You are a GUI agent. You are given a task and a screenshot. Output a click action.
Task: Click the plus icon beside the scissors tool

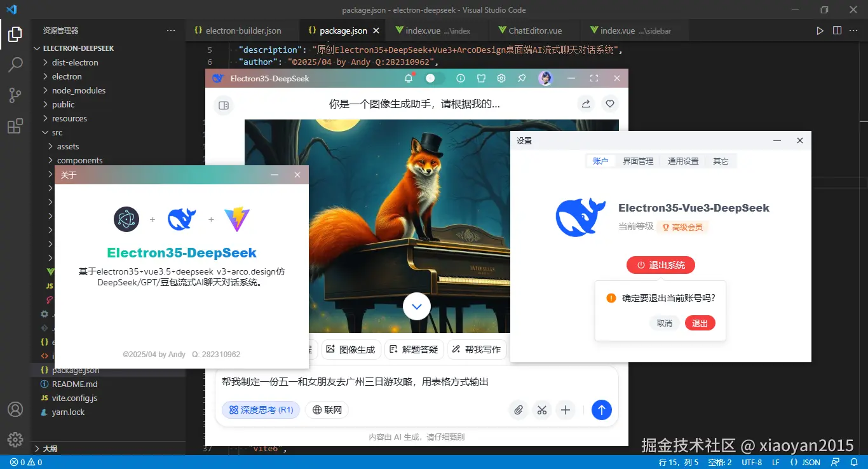(566, 410)
